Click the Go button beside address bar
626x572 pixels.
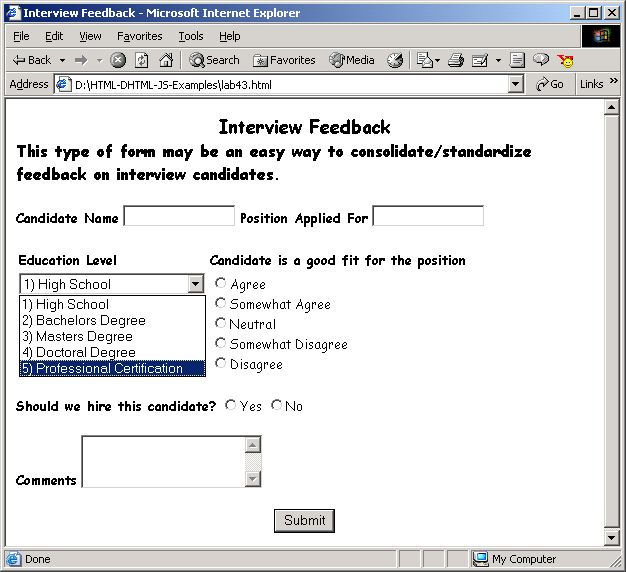pos(549,85)
